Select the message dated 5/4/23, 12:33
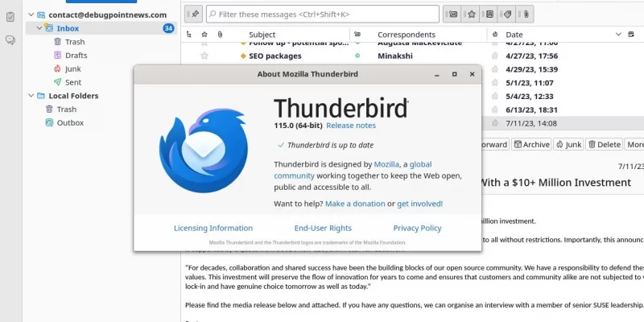Image resolution: width=644 pixels, height=322 pixels. pyautogui.click(x=530, y=97)
